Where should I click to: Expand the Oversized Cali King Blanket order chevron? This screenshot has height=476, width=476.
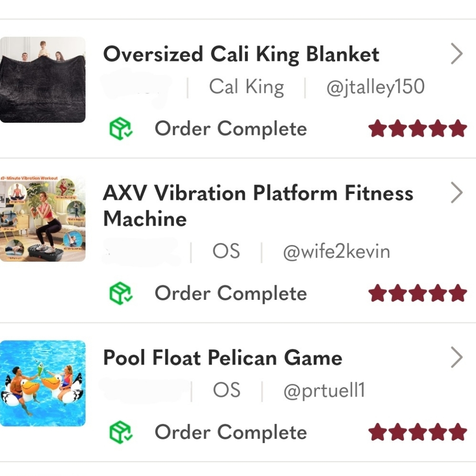[x=456, y=55]
